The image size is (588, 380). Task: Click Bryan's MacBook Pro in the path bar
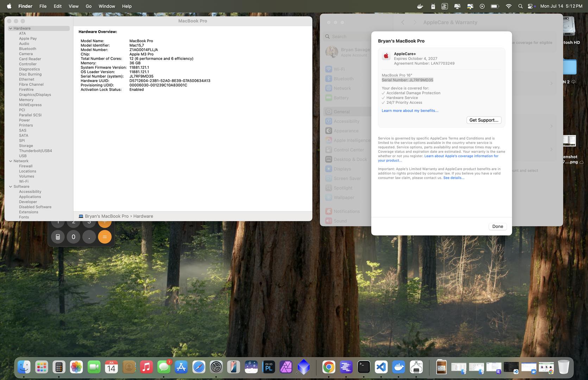click(x=107, y=216)
